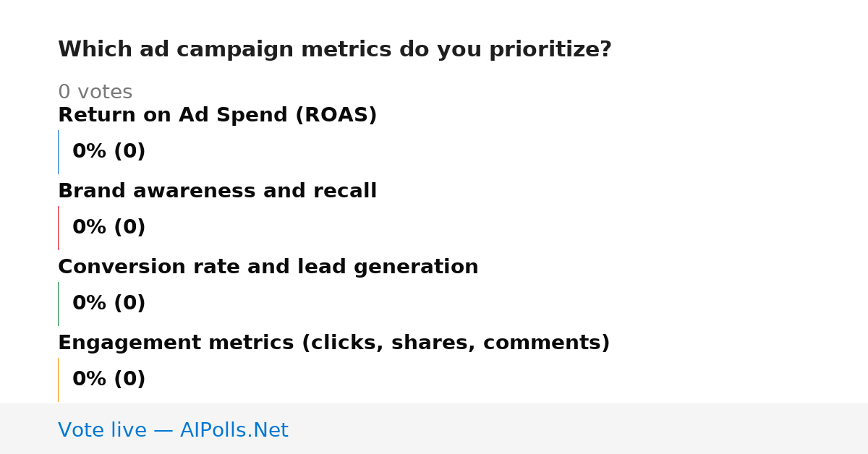The height and width of the screenshot is (454, 868).
Task: Click the red Brand awareness result bar
Action: (x=58, y=228)
